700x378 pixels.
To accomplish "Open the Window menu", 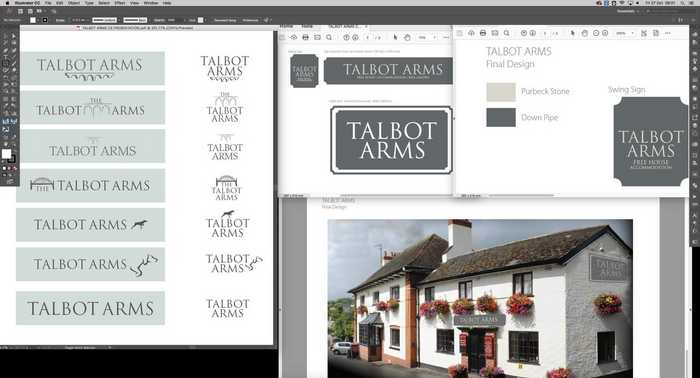I will point(151,3).
